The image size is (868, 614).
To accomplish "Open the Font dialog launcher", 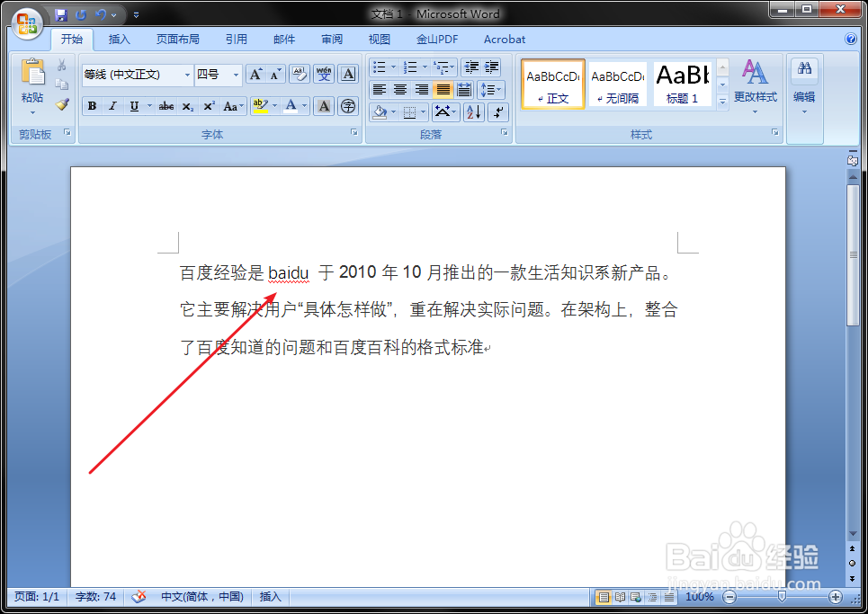I will (x=354, y=133).
